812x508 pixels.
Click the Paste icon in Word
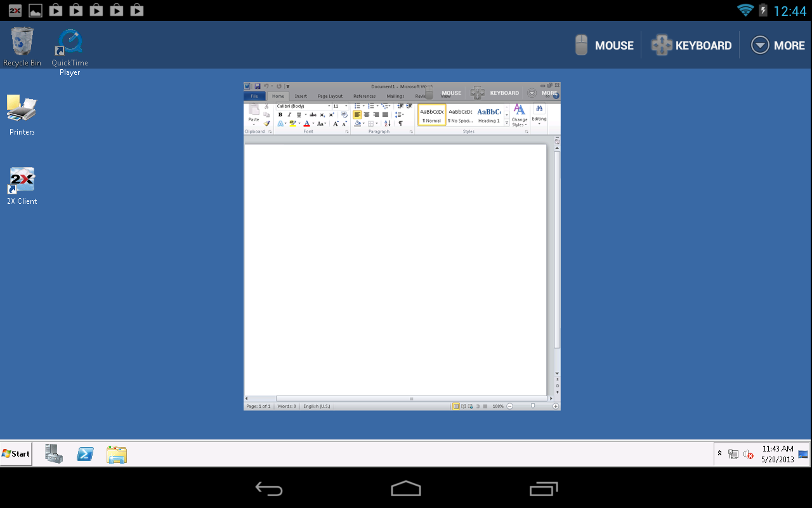tap(254, 109)
